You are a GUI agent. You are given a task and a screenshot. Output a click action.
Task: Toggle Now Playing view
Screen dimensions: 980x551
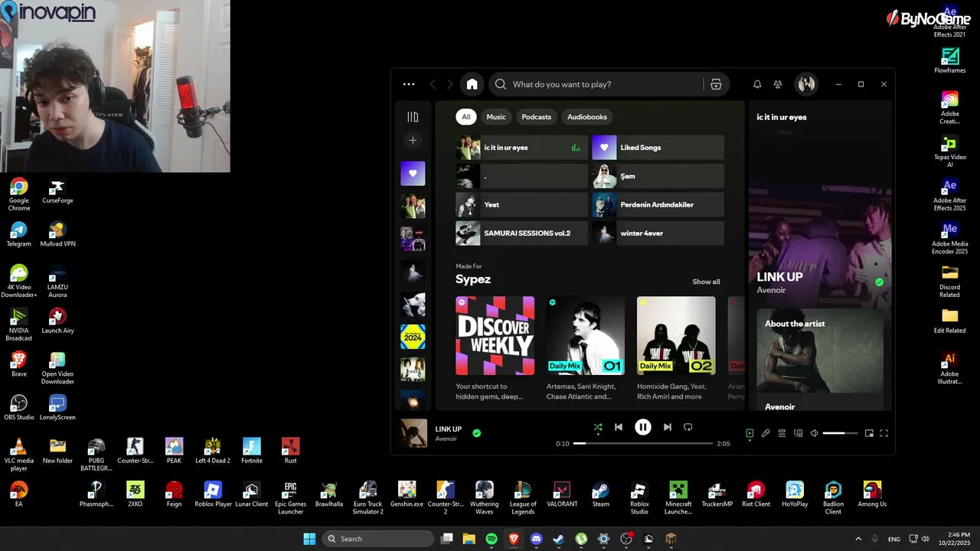click(x=750, y=433)
